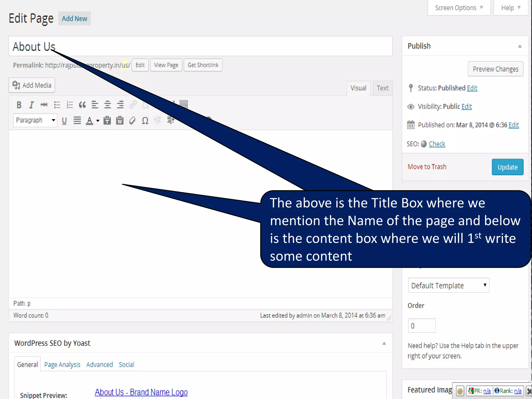The width and height of the screenshot is (532, 399).
Task: Open the Paragraph format dropdown
Action: (x=35, y=120)
